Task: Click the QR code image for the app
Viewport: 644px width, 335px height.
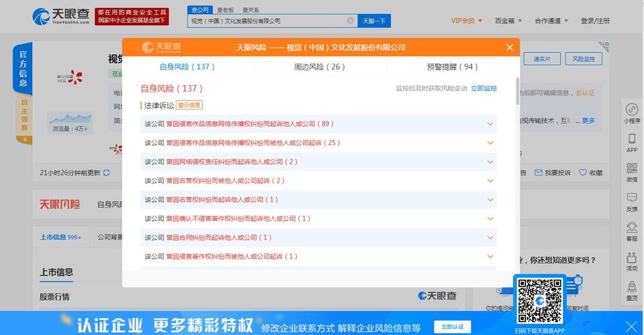Action: click(539, 301)
